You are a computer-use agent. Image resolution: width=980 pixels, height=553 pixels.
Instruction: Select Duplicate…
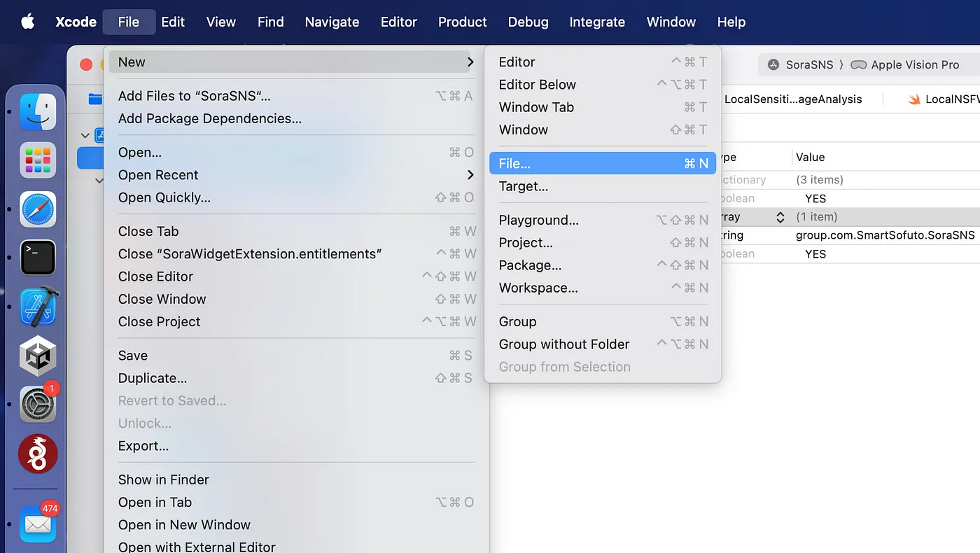(295, 378)
